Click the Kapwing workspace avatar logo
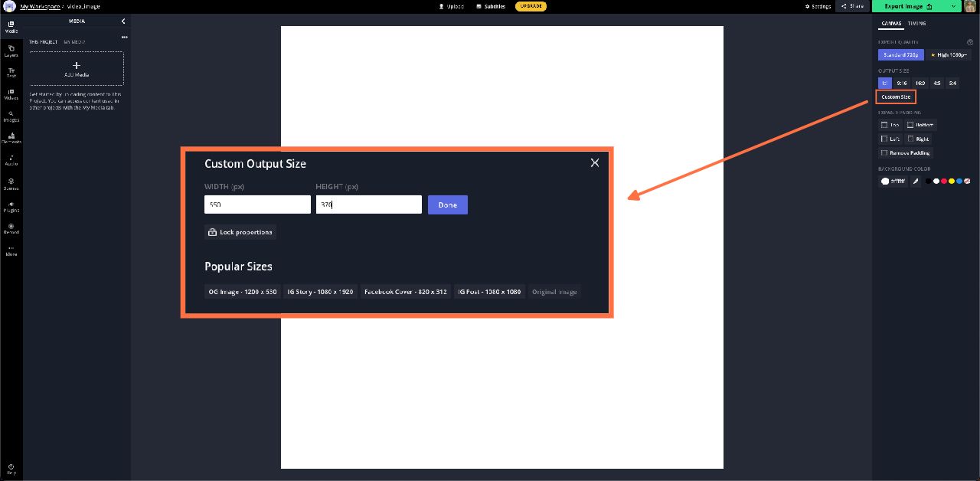The width and height of the screenshot is (980, 481). [10, 6]
